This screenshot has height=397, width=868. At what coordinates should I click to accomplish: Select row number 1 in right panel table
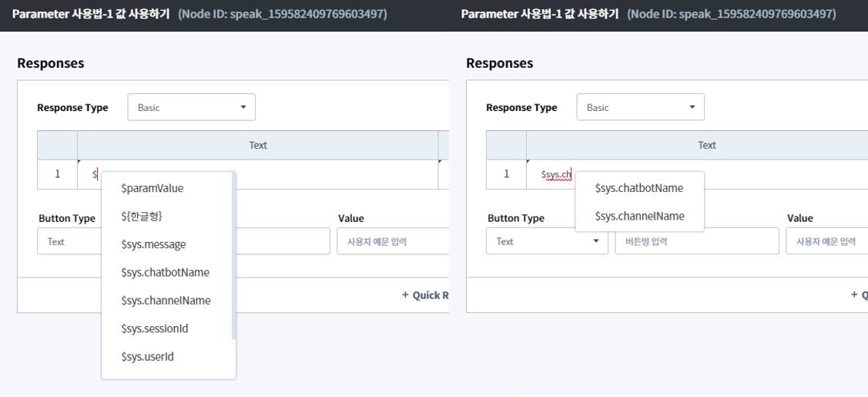(x=506, y=174)
